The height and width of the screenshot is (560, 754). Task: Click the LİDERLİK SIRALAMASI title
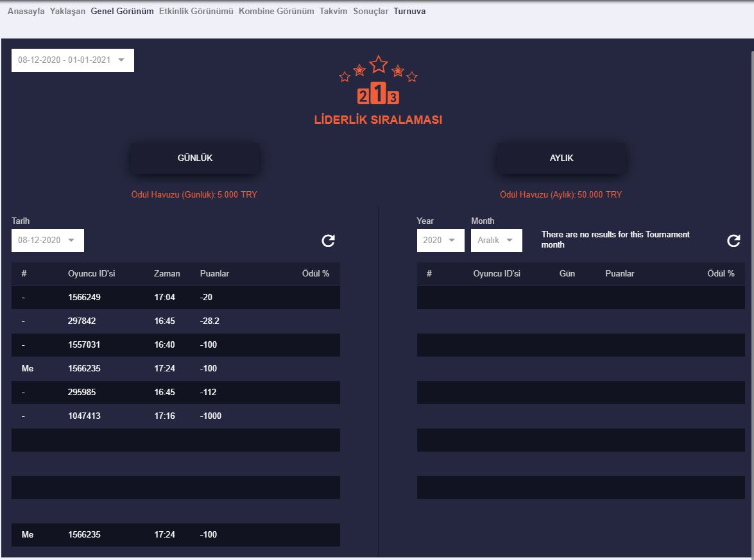[378, 120]
